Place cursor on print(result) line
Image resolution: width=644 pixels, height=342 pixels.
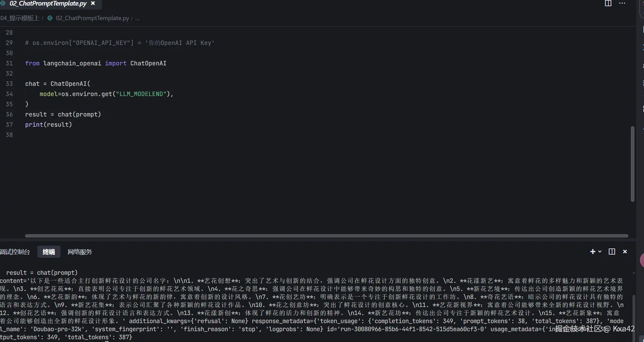point(48,125)
